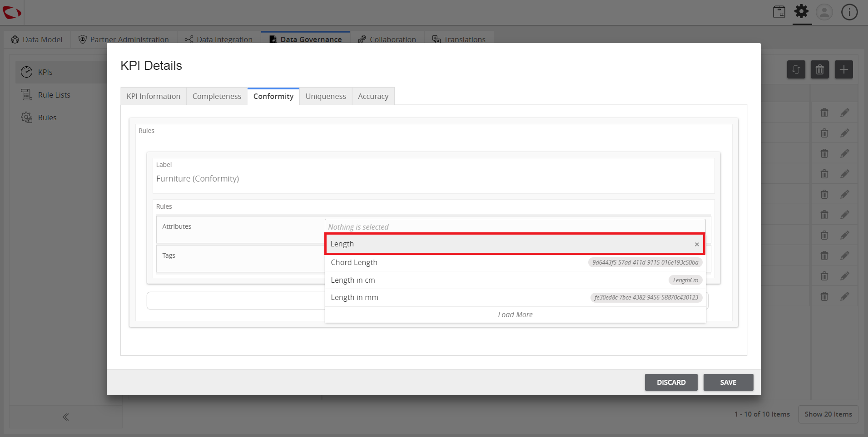Open the Partner Administration tab

pos(124,39)
